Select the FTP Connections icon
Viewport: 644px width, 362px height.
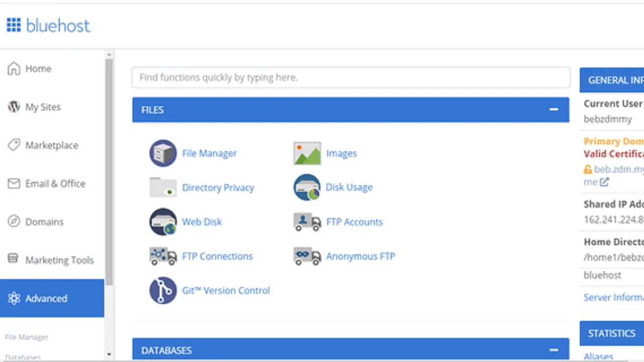tap(163, 256)
